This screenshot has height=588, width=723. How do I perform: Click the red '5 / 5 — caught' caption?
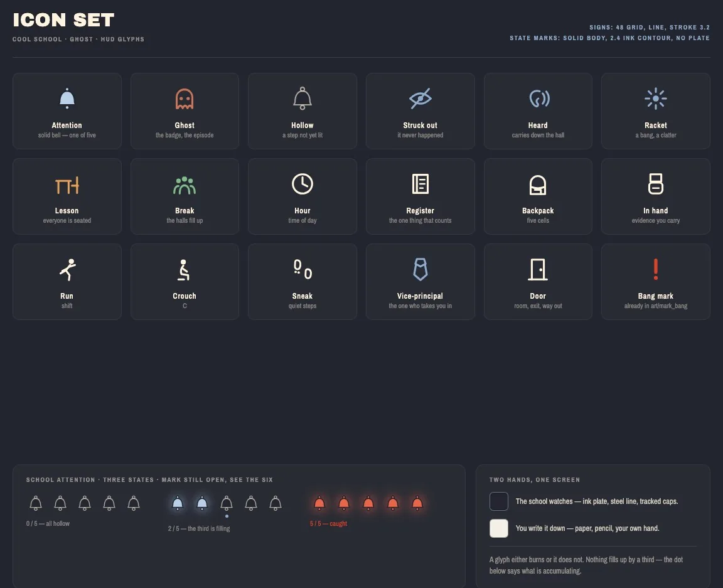coord(328,523)
